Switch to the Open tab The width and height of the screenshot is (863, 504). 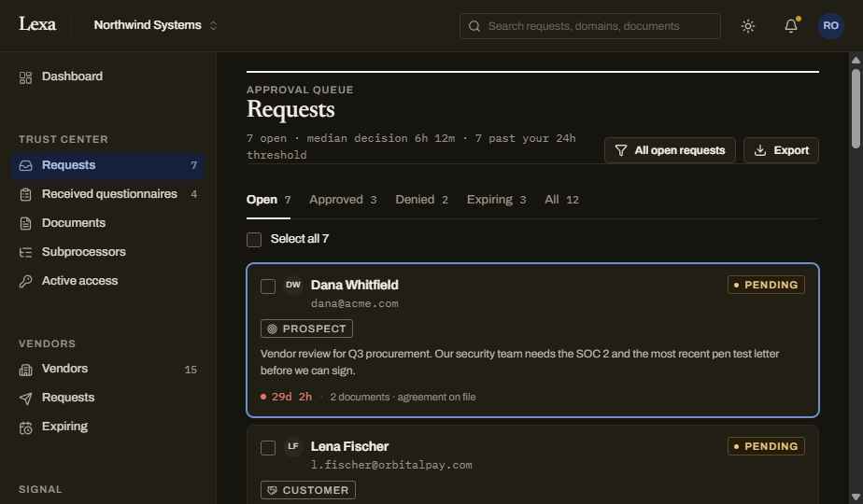(x=268, y=200)
